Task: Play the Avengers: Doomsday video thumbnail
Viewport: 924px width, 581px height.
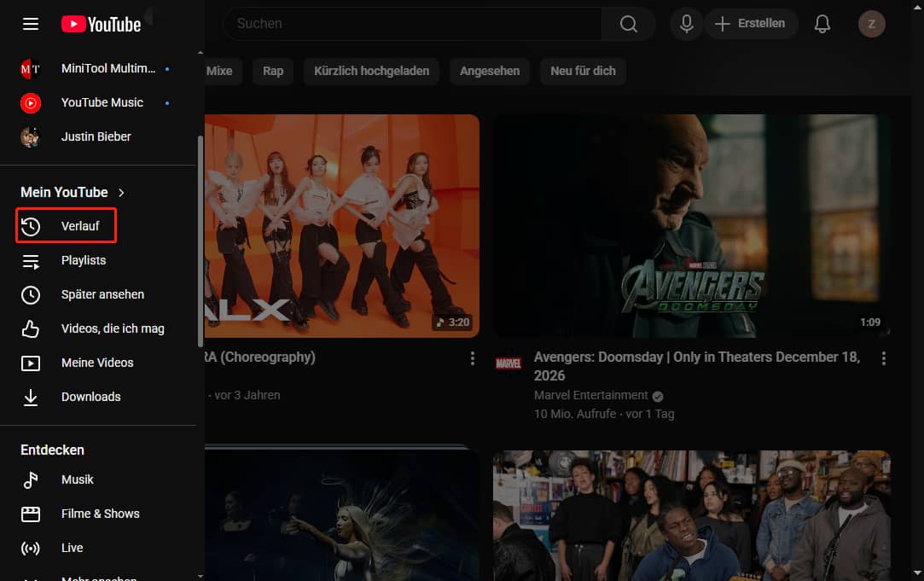Action: 692,225
